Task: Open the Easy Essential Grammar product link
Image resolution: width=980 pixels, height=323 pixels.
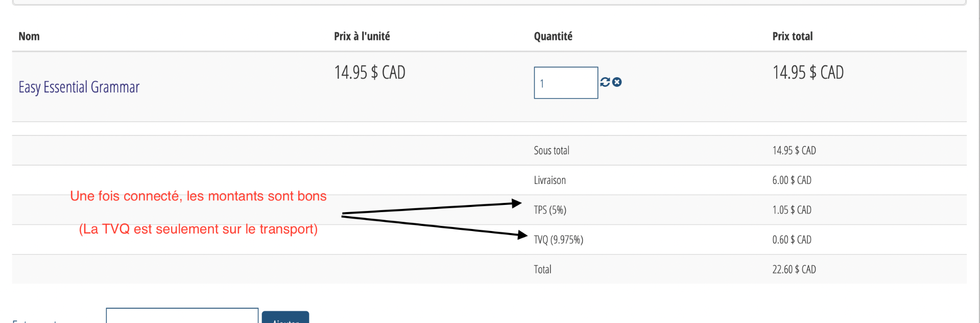Action: 79,87
